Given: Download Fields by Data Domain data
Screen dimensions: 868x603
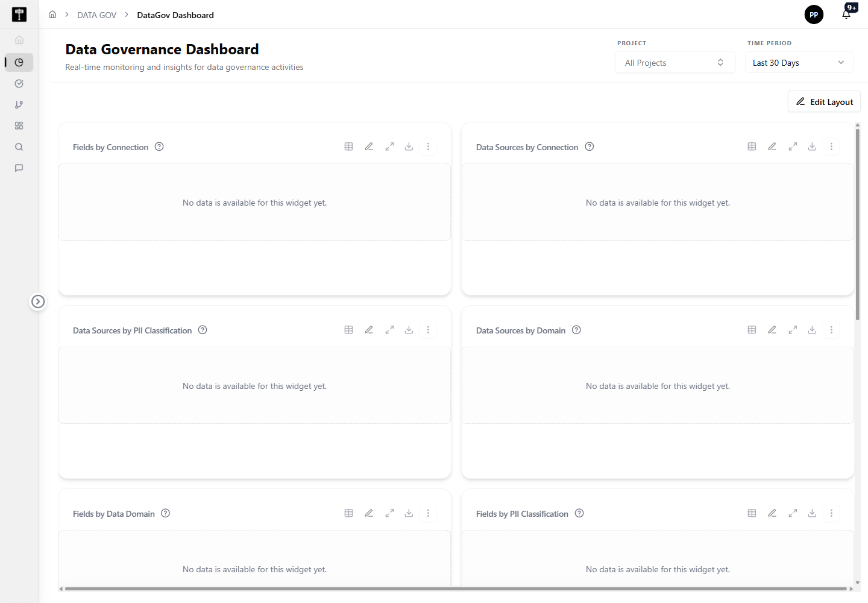Looking at the screenshot, I should tap(409, 513).
